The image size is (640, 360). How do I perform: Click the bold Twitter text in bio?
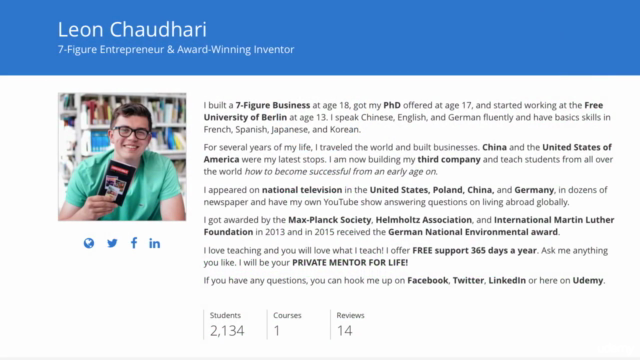(468, 280)
